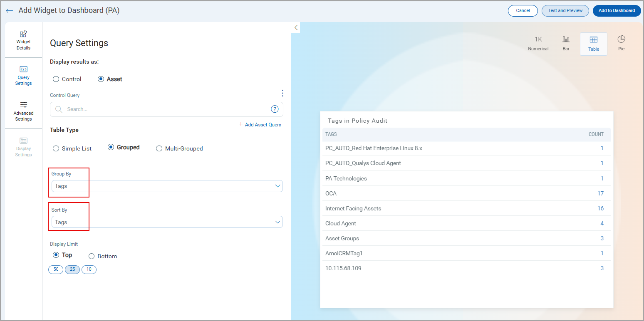Switch to the Pie chart widget type
This screenshot has width=644, height=321.
(x=621, y=43)
